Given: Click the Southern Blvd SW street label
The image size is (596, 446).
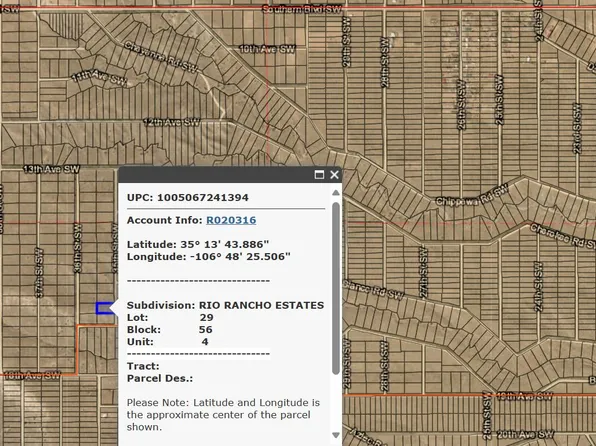Looking at the screenshot, I should click(x=302, y=9).
